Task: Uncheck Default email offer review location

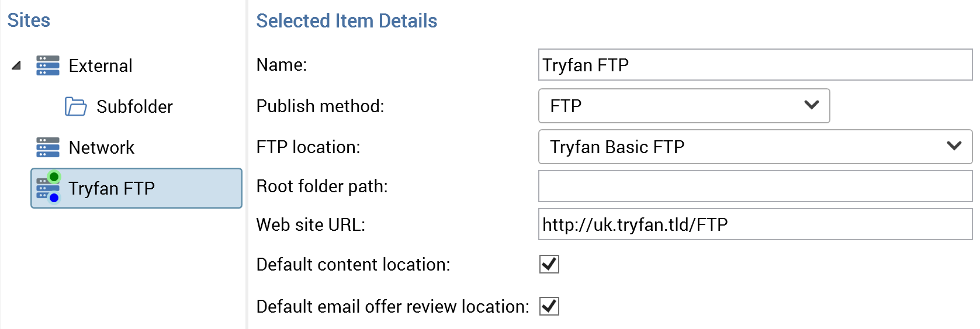Action: point(549,306)
